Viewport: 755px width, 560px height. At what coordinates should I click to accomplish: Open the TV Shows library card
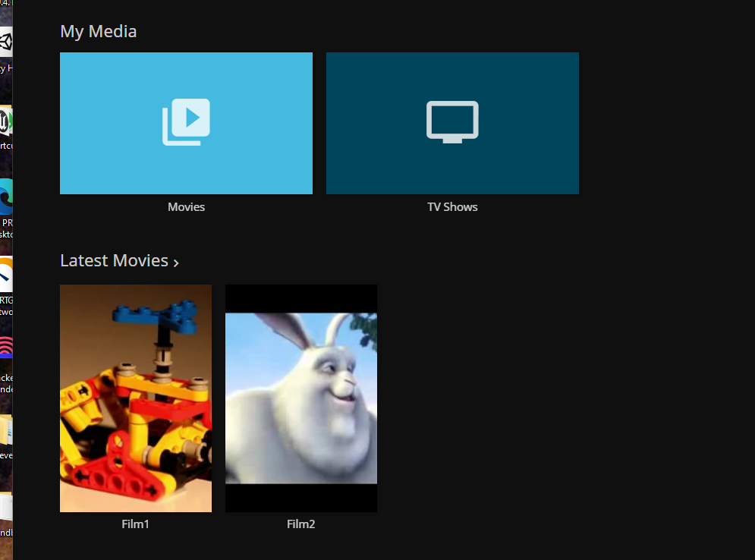(x=452, y=123)
